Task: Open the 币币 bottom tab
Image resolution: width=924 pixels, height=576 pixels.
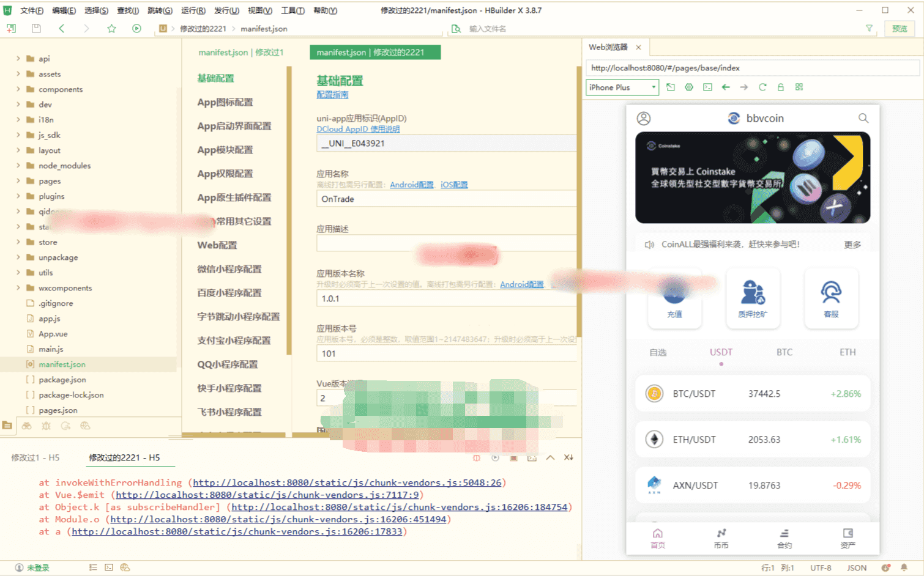Action: [721, 538]
